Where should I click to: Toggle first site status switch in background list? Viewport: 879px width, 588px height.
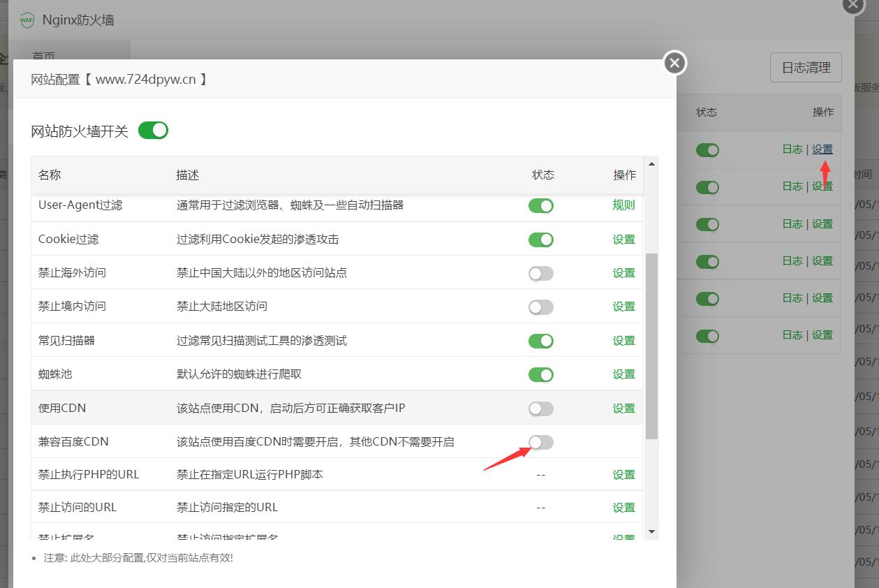click(707, 150)
